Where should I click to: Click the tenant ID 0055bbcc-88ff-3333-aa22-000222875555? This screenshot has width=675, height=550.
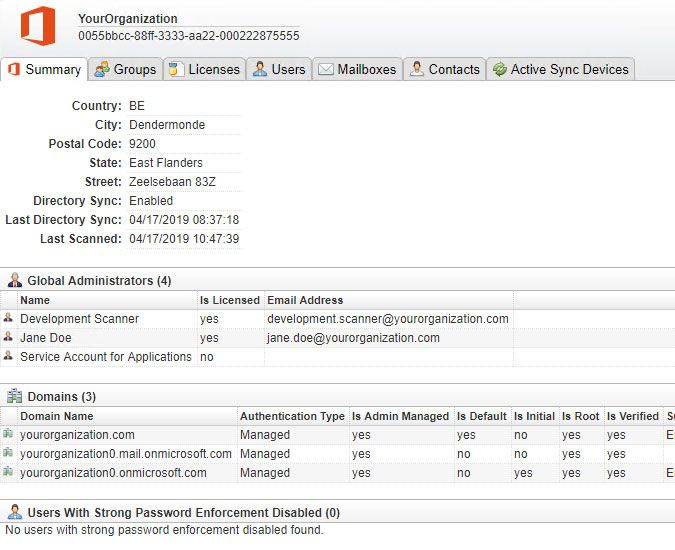click(x=189, y=36)
